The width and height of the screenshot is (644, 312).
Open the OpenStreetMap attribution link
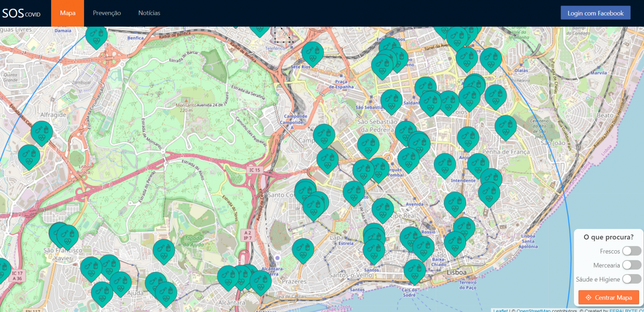533,310
